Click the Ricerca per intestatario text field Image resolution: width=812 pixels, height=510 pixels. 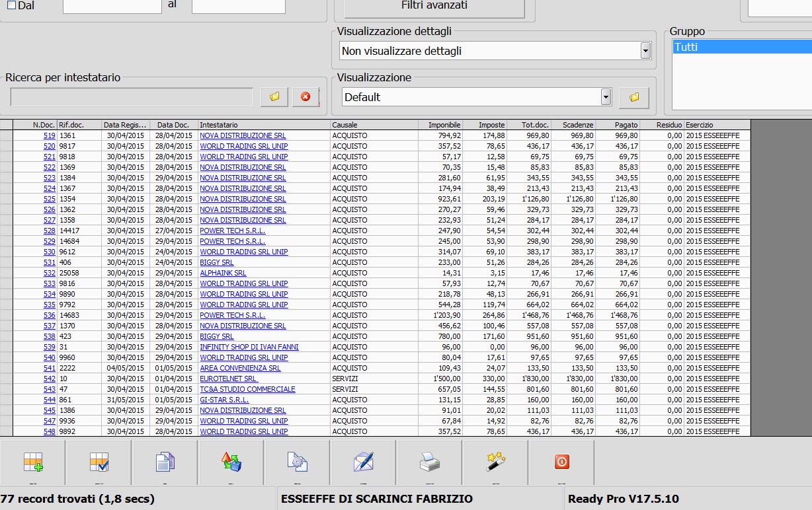click(x=132, y=97)
